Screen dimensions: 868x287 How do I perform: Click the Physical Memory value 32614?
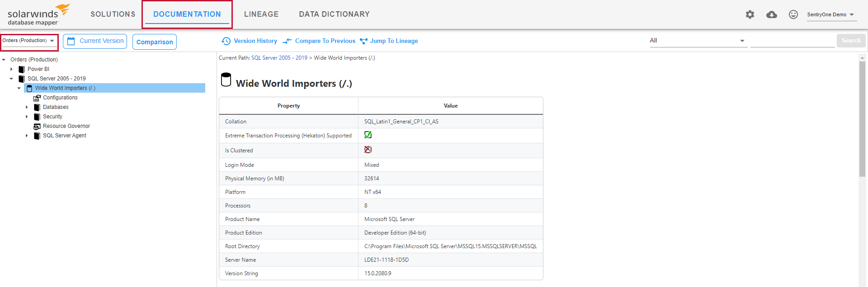click(x=372, y=179)
